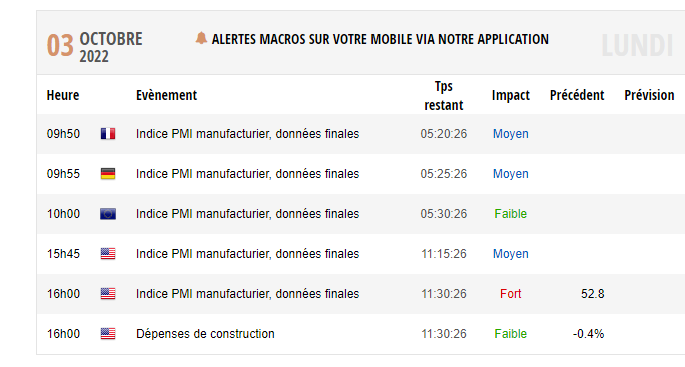
Task: Click the European Union flag at 10h00
Action: 108,214
